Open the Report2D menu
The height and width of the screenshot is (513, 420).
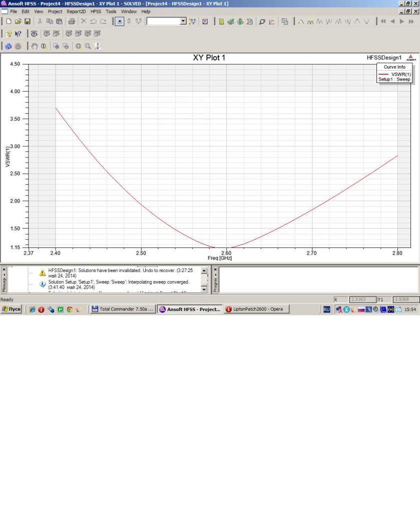point(76,12)
